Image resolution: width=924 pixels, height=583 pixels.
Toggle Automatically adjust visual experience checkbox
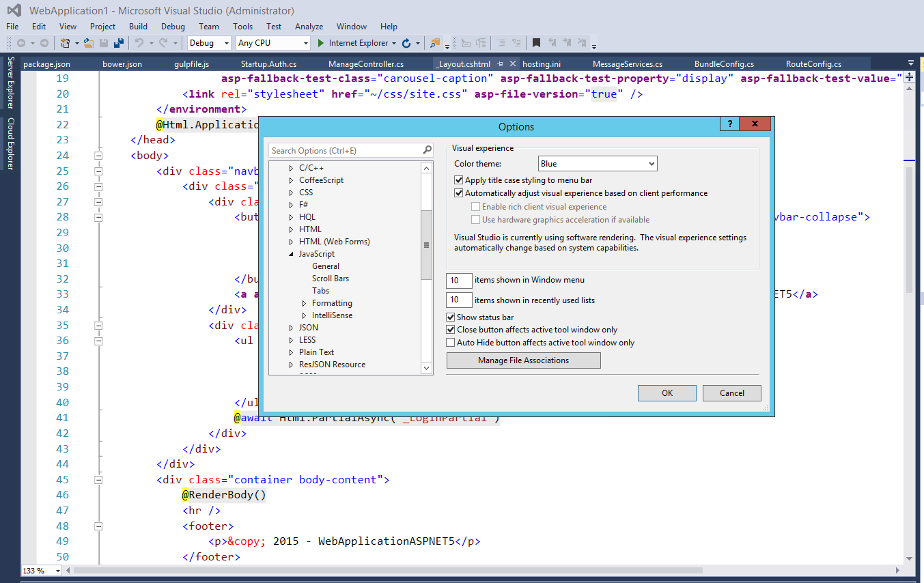click(459, 193)
